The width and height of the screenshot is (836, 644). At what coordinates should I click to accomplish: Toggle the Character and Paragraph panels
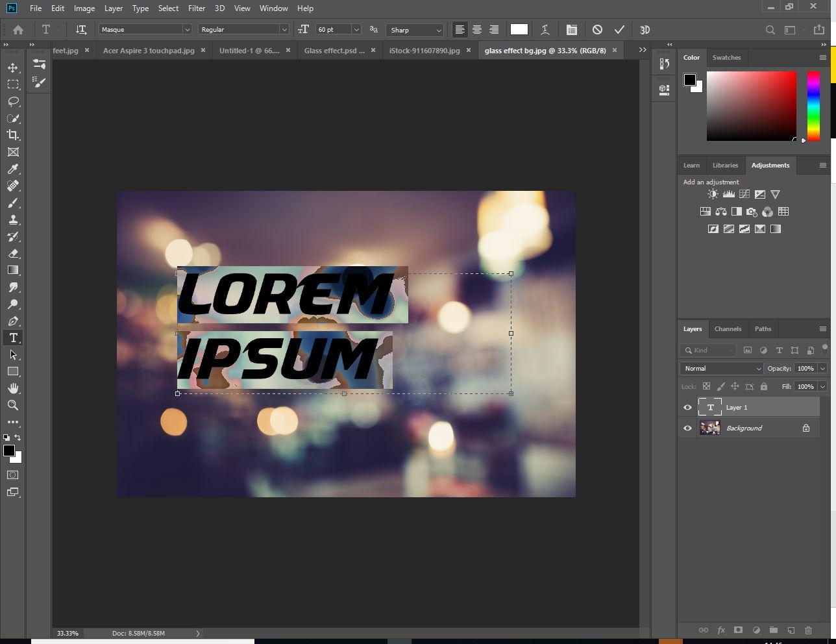(571, 30)
